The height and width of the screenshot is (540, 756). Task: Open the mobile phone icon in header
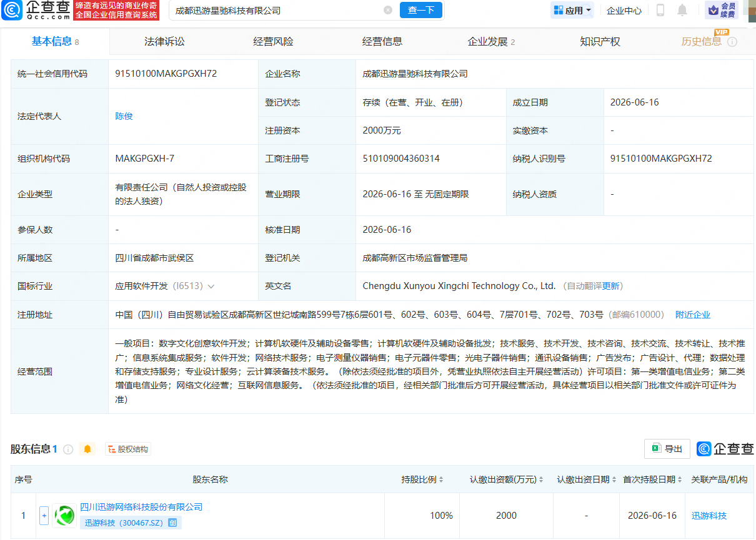point(660,10)
